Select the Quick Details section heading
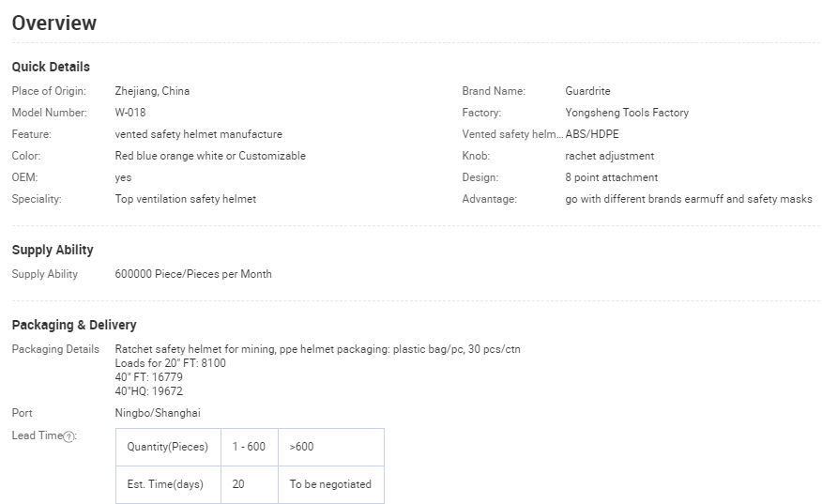 [x=51, y=67]
